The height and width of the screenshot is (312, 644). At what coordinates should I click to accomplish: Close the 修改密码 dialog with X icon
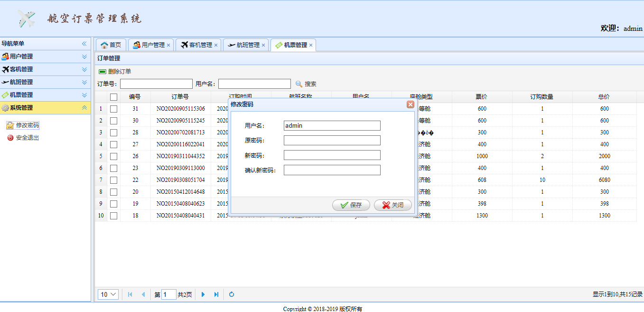click(x=410, y=104)
